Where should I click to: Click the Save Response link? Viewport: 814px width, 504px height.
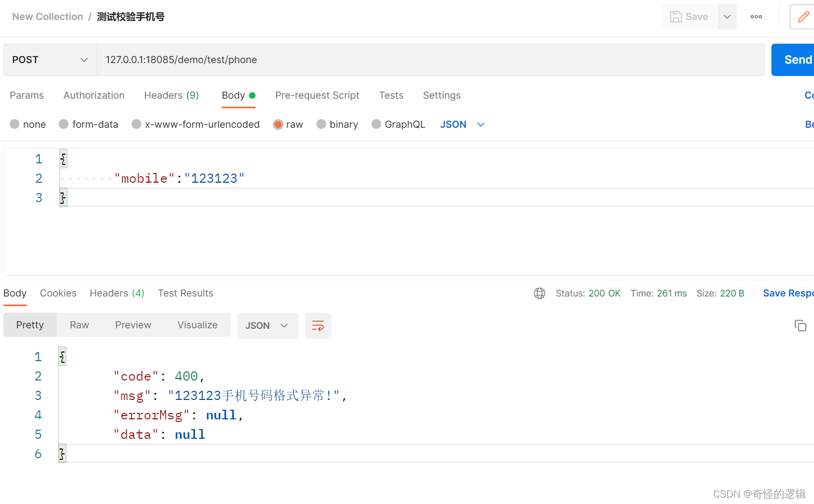pos(788,293)
